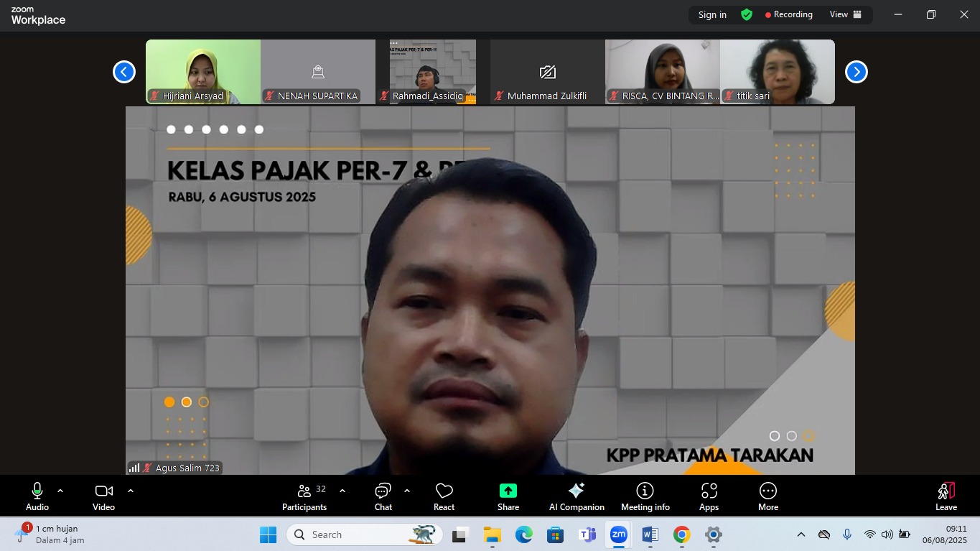Open the Chat panel
The width and height of the screenshot is (980, 551).
383,496
